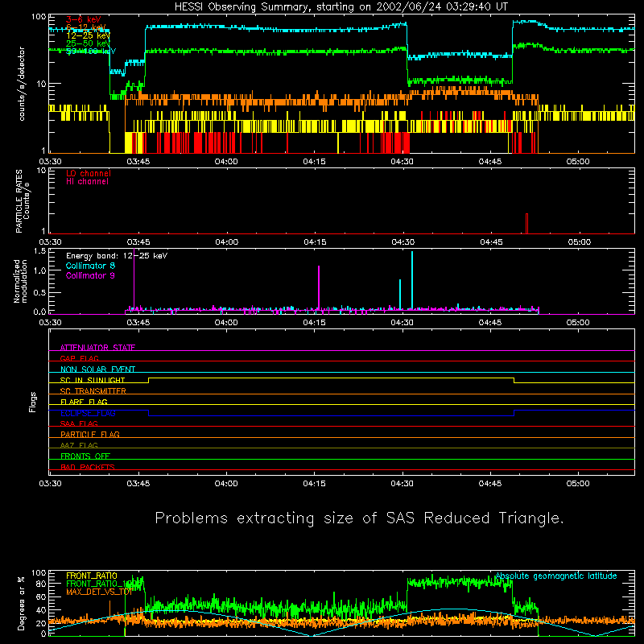644x644 pixels.
Task: Click the GAP_FLAG label
Action: coord(79,358)
